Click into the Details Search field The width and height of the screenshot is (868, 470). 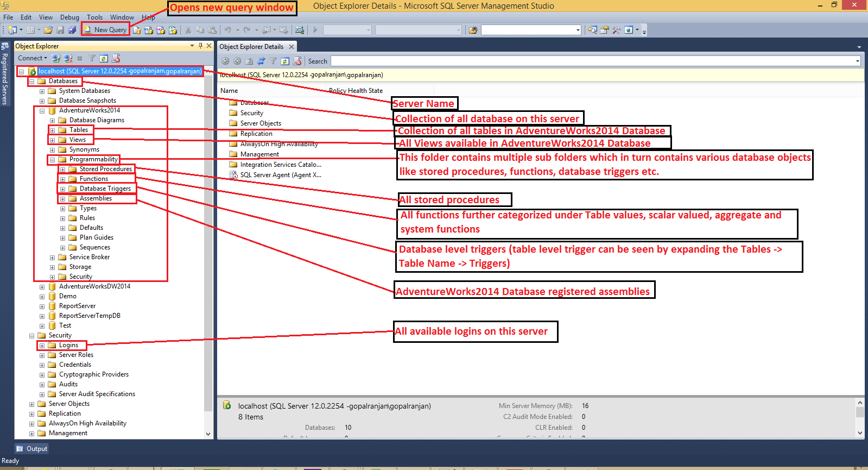(x=595, y=61)
